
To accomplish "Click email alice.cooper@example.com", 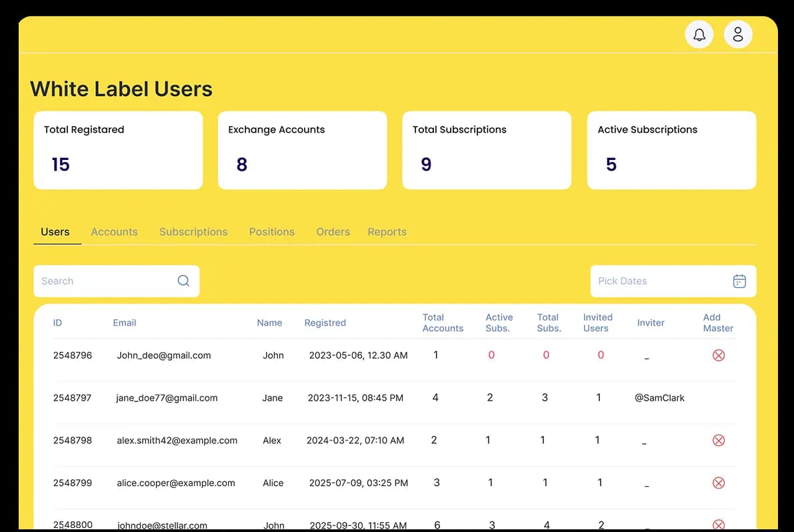I will pyautogui.click(x=176, y=483).
